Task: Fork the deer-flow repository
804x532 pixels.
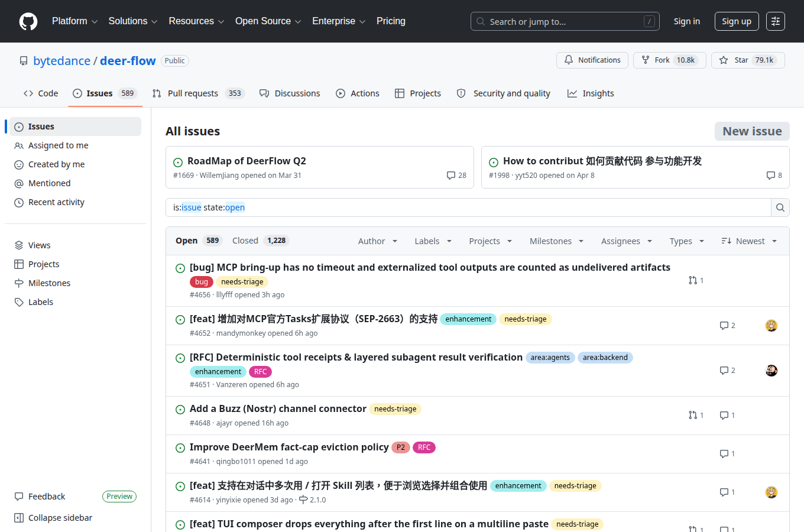Action: click(x=670, y=60)
